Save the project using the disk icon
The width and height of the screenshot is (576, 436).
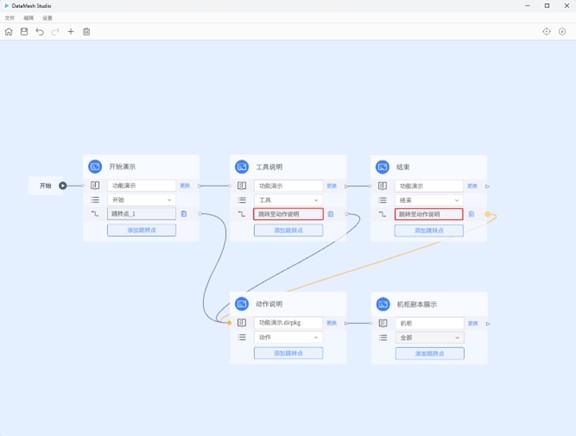pos(24,32)
